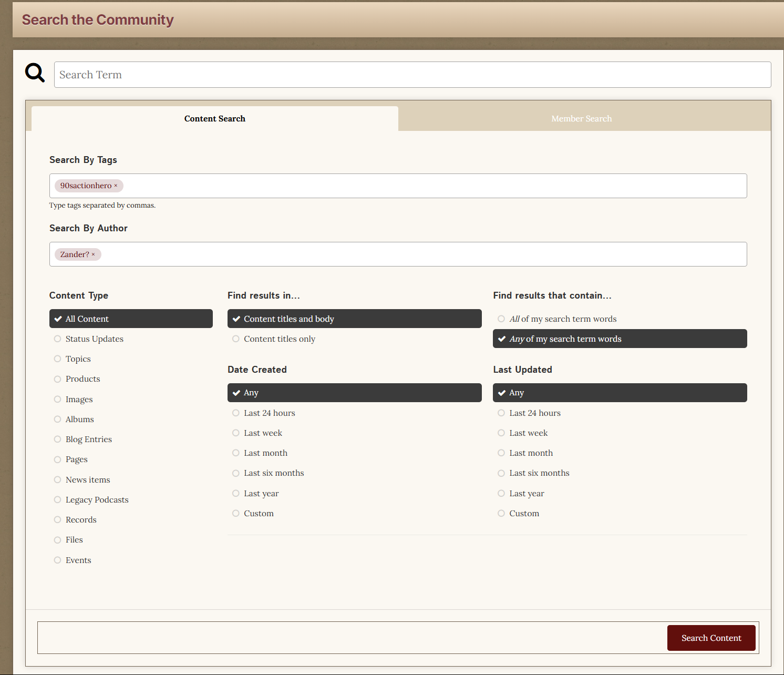Select Status Updates content type
This screenshot has width=784, height=675.
point(94,339)
